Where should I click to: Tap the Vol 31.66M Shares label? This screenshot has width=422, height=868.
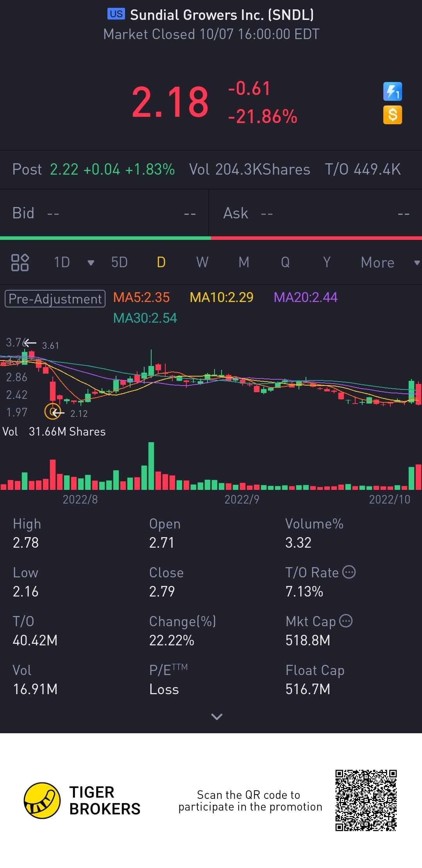54,432
